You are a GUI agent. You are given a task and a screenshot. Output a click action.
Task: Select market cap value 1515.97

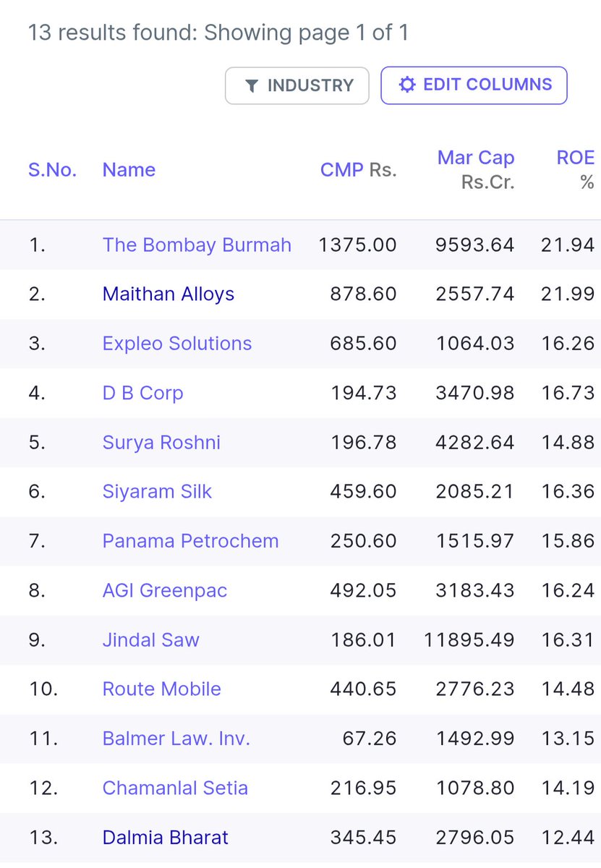coord(475,541)
